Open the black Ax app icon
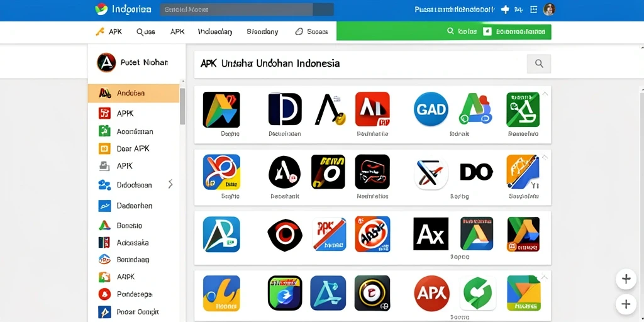644x322 pixels. [431, 234]
